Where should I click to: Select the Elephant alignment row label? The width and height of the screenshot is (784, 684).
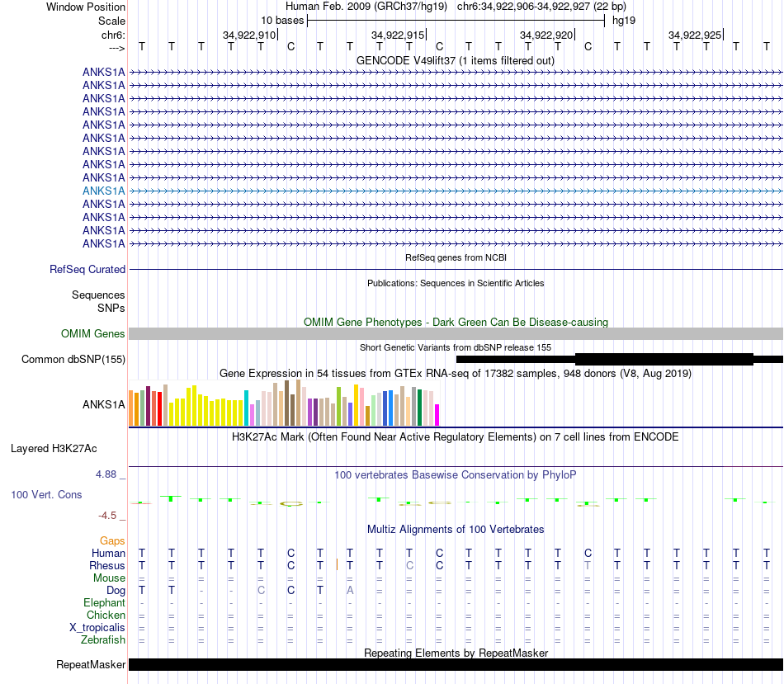click(x=104, y=602)
